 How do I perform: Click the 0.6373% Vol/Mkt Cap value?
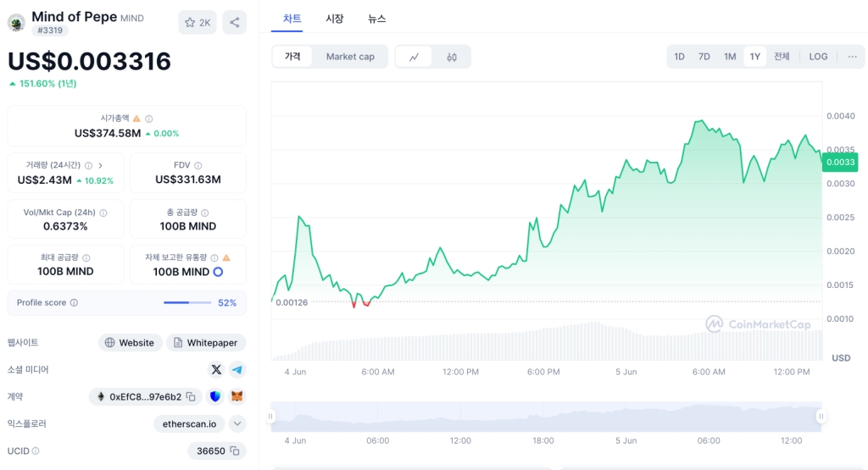[65, 226]
